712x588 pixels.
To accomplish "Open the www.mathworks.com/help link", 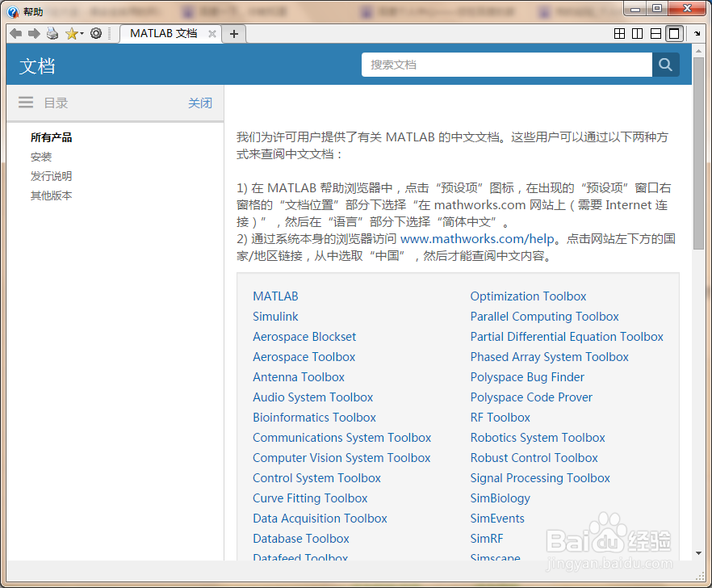I will [477, 239].
